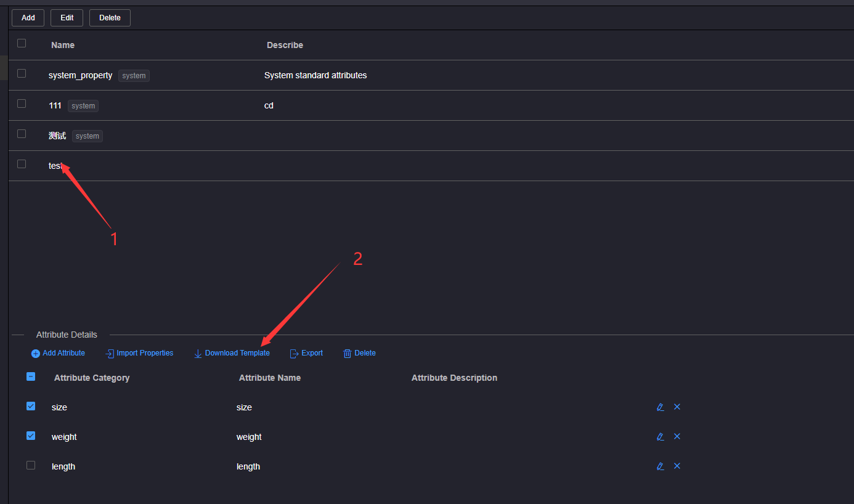Check the system_property row checkbox
The height and width of the screenshot is (504, 854).
tap(22, 73)
